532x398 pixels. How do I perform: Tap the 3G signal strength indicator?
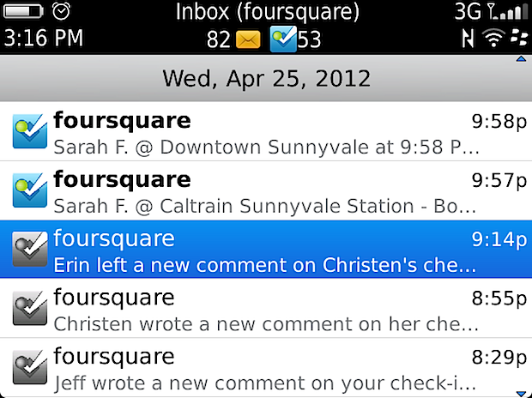point(492,11)
